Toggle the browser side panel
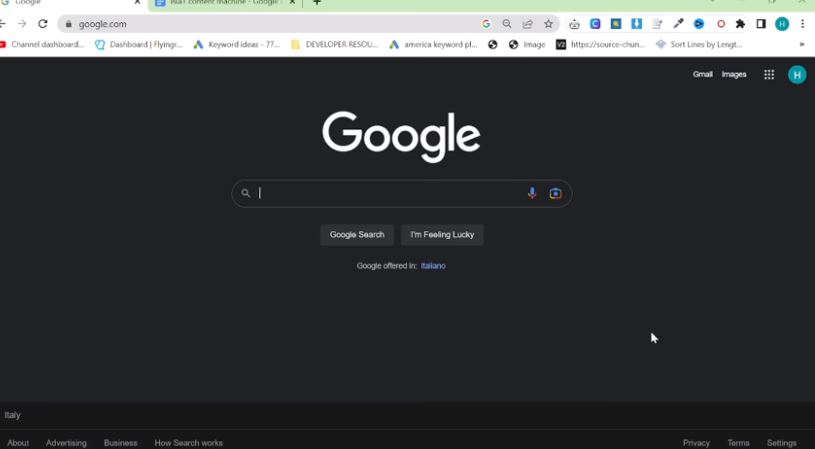The height and width of the screenshot is (449, 815). (761, 24)
